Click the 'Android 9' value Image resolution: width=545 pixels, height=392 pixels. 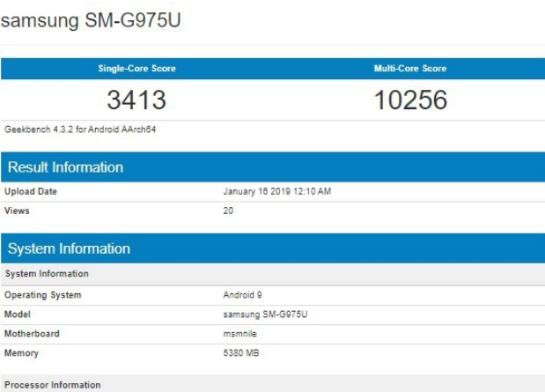[242, 295]
